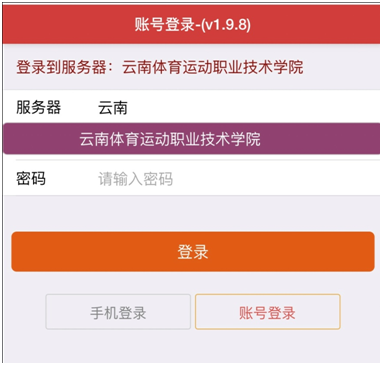
Task: Choose the purple server autocomplete entry
Action: (x=191, y=139)
